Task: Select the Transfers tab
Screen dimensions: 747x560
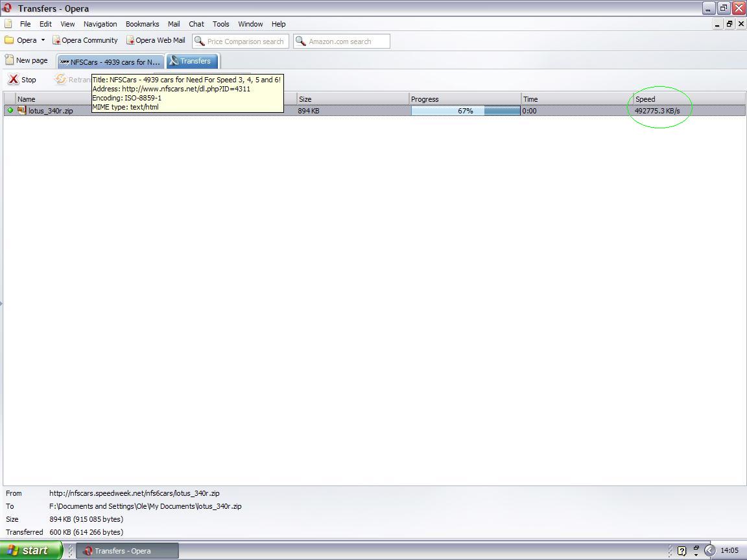Action: click(192, 61)
